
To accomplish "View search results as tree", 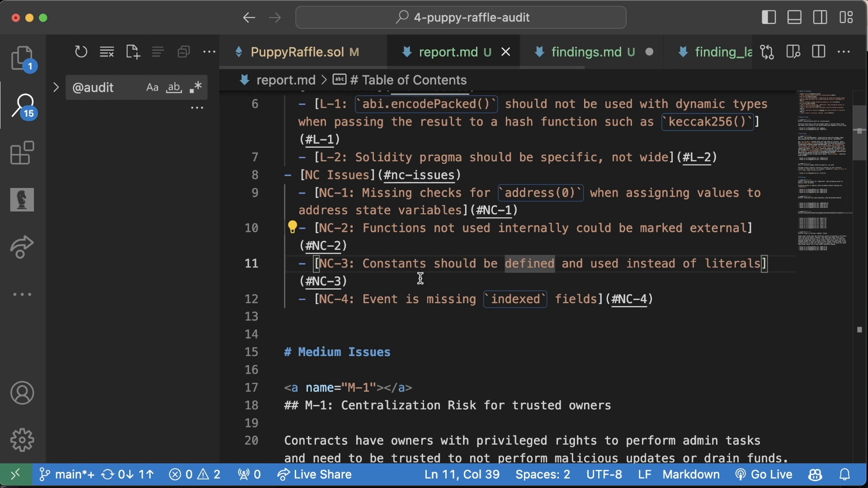I will [x=158, y=52].
